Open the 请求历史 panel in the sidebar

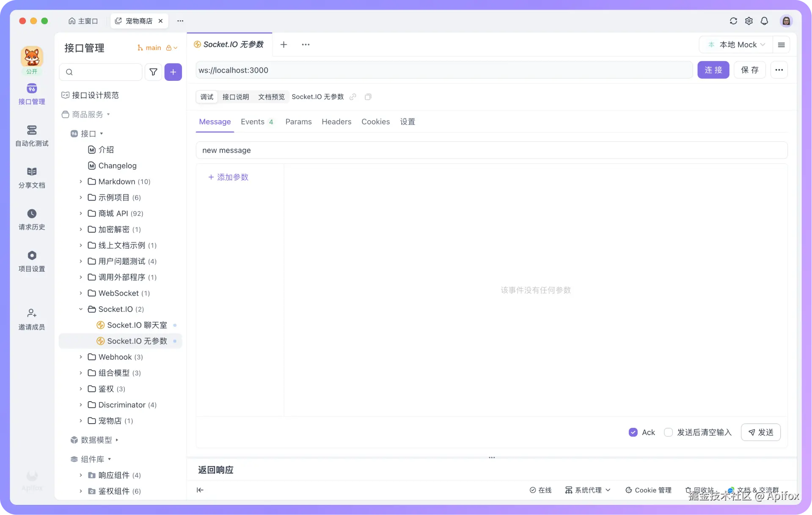click(x=32, y=219)
